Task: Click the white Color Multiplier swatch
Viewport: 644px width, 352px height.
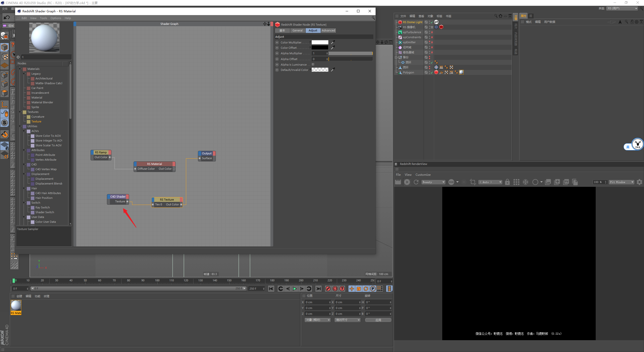Action: pos(320,42)
